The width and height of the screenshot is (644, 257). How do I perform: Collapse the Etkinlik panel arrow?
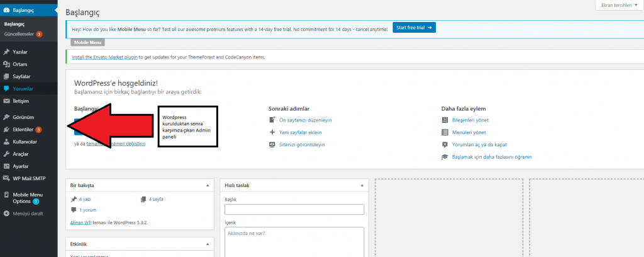pyautogui.click(x=208, y=244)
